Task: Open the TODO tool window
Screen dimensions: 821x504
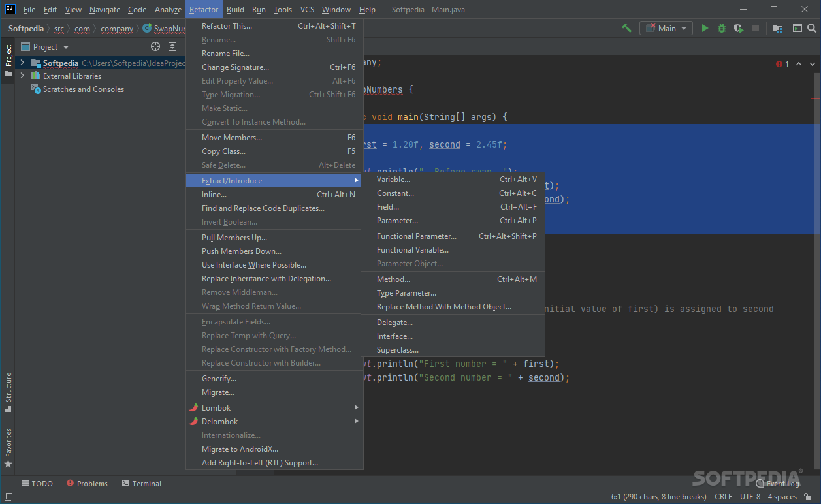Action: (x=37, y=484)
